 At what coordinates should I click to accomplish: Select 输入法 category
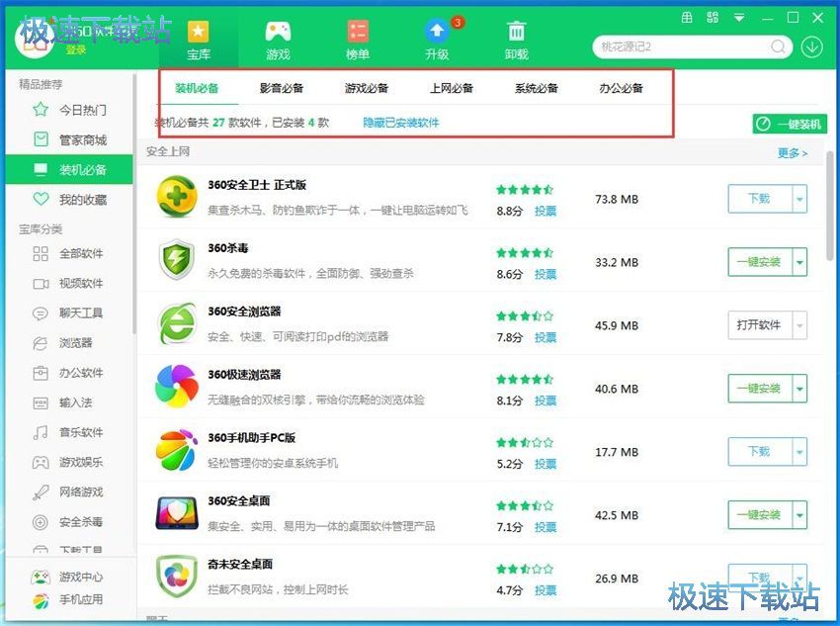pyautogui.click(x=62, y=402)
